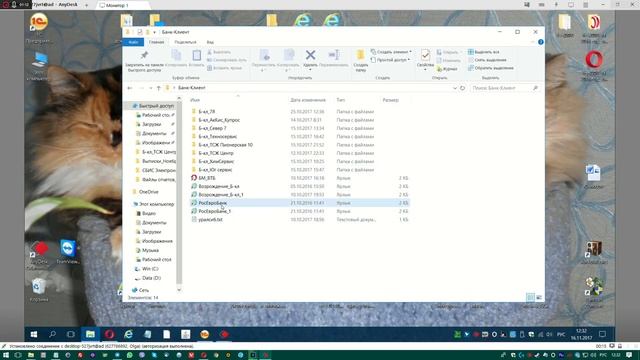Viewport: 640px width, 360px height.
Task: Switch to the Поделиться ribbon tab
Action: point(185,42)
